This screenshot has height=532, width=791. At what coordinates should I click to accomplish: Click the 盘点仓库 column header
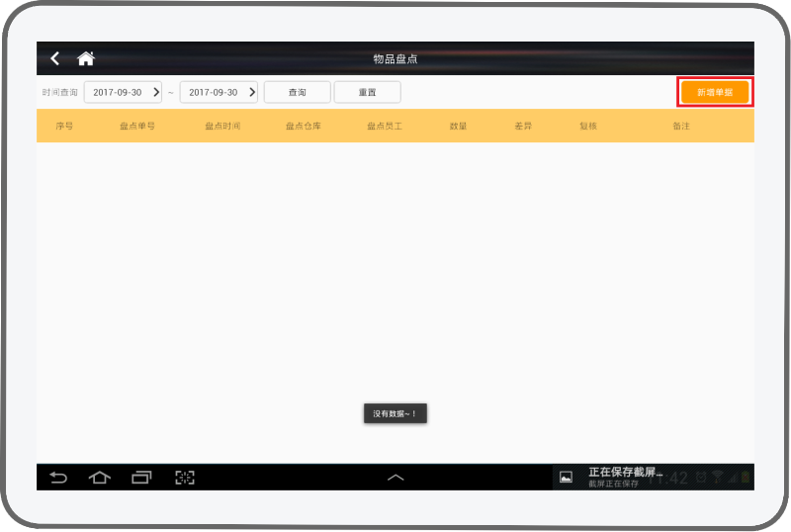click(x=304, y=127)
